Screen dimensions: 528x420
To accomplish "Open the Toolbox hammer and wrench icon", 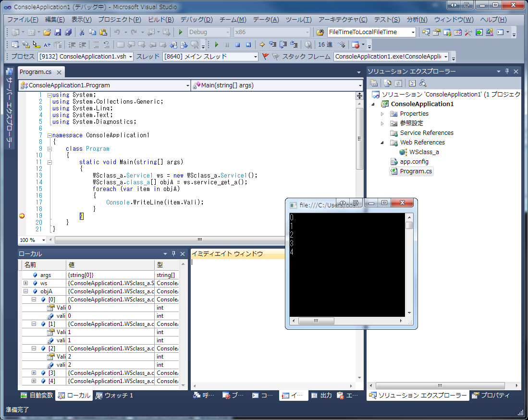I will 468,32.
